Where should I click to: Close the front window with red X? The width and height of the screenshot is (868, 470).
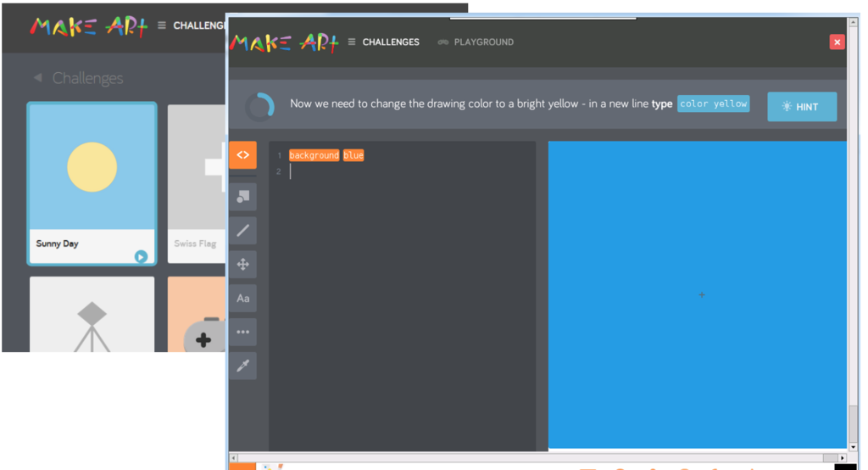click(x=837, y=42)
